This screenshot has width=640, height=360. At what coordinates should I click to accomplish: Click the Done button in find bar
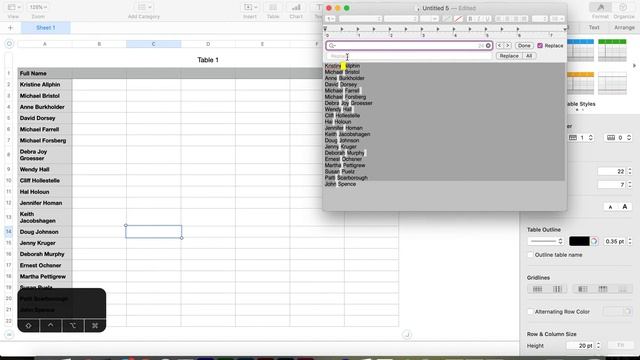(x=524, y=46)
